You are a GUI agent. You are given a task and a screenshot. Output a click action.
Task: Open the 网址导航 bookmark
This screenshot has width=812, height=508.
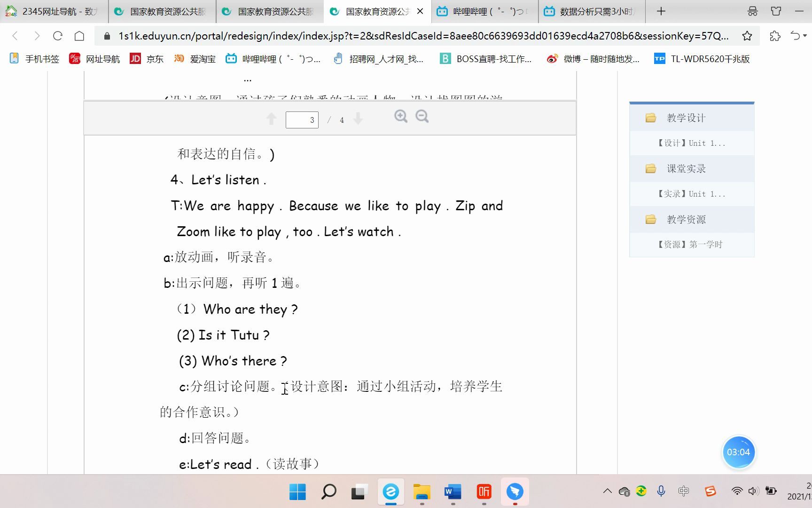click(x=94, y=59)
